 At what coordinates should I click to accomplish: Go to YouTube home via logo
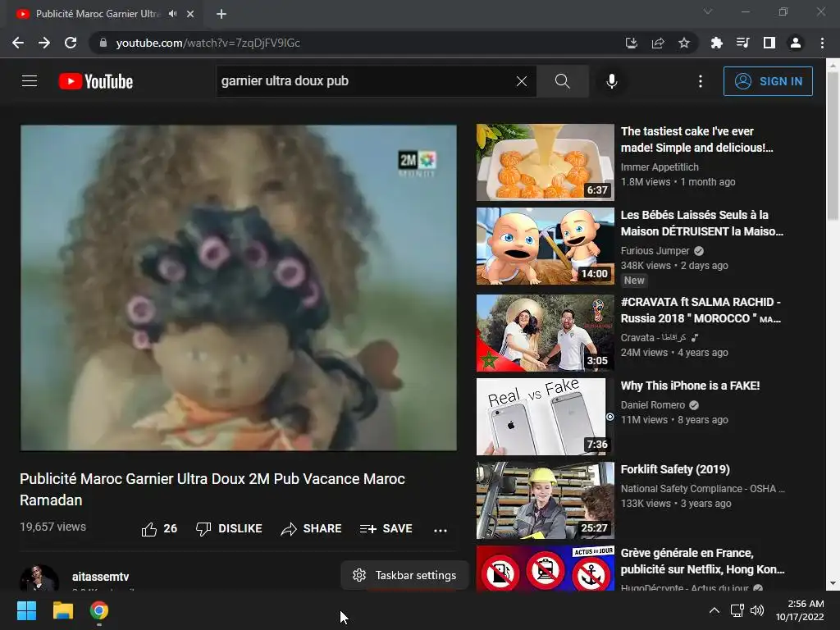coord(96,81)
